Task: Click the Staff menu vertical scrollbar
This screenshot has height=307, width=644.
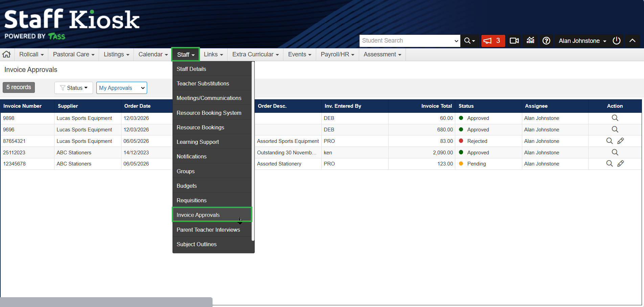Action: 253,151
